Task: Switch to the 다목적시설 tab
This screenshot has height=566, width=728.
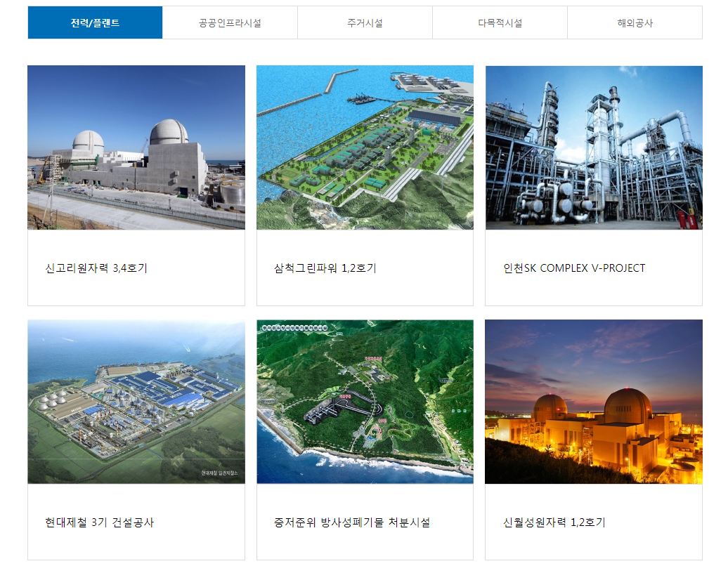Action: point(500,22)
